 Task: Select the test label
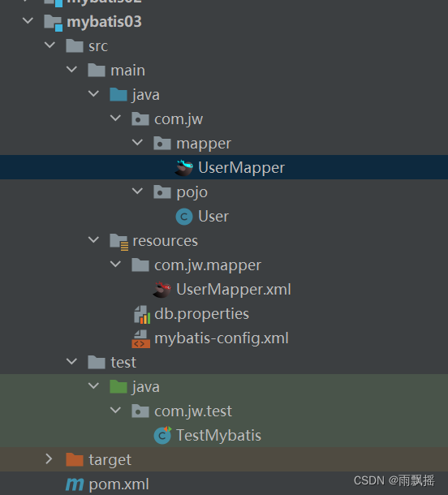123,363
